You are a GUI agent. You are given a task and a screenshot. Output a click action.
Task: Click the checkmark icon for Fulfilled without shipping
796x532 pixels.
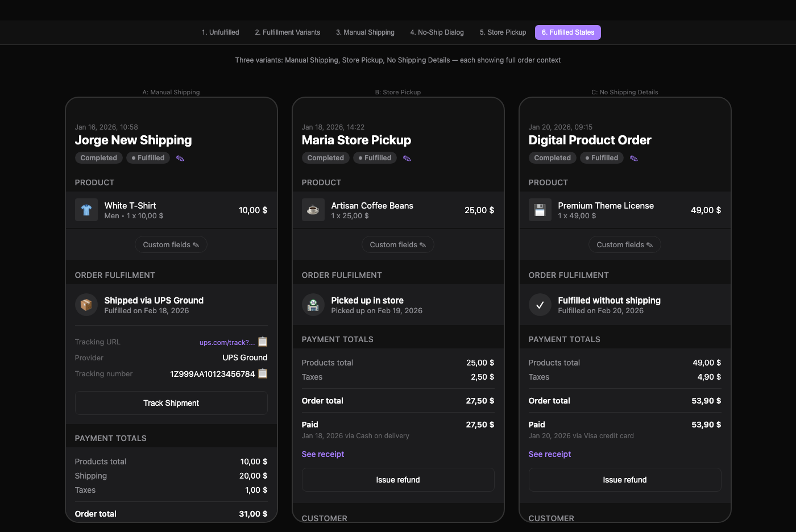coord(540,305)
